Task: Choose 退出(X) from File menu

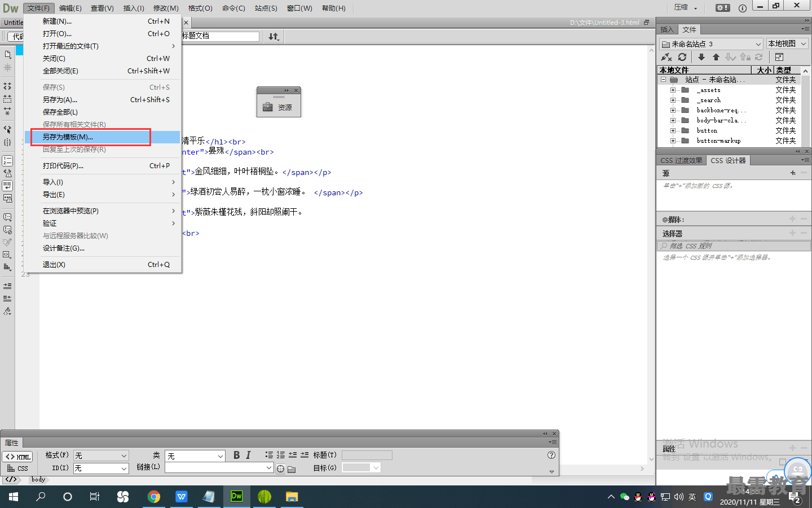Action: point(103,265)
